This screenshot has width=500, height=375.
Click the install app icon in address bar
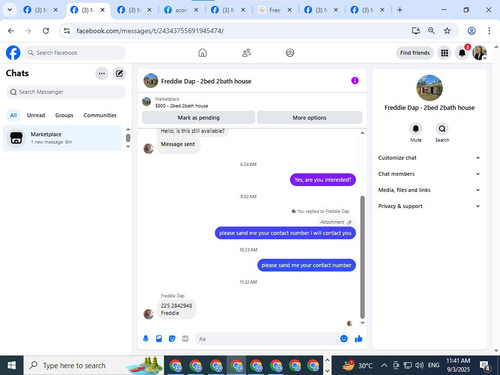point(416,31)
